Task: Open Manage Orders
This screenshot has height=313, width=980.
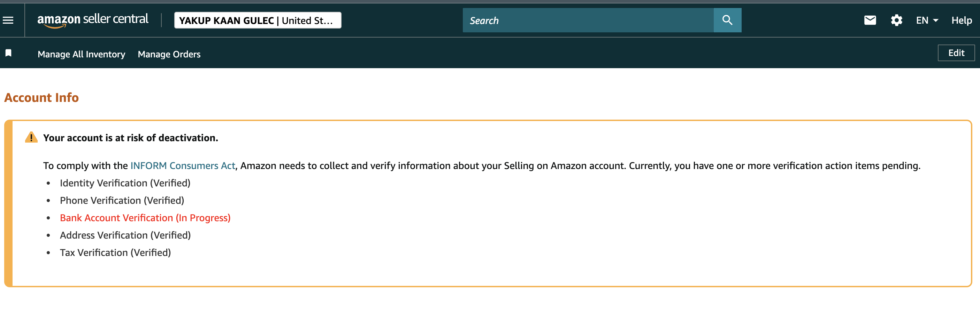Action: [x=169, y=54]
